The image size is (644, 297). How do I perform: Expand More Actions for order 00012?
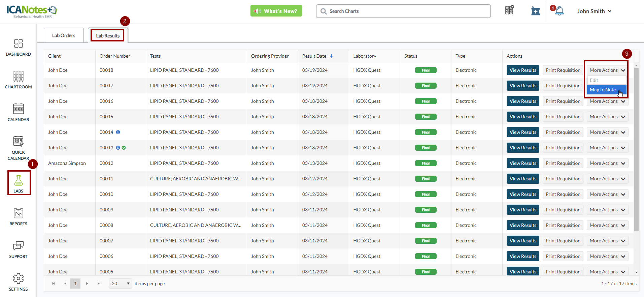(x=607, y=163)
